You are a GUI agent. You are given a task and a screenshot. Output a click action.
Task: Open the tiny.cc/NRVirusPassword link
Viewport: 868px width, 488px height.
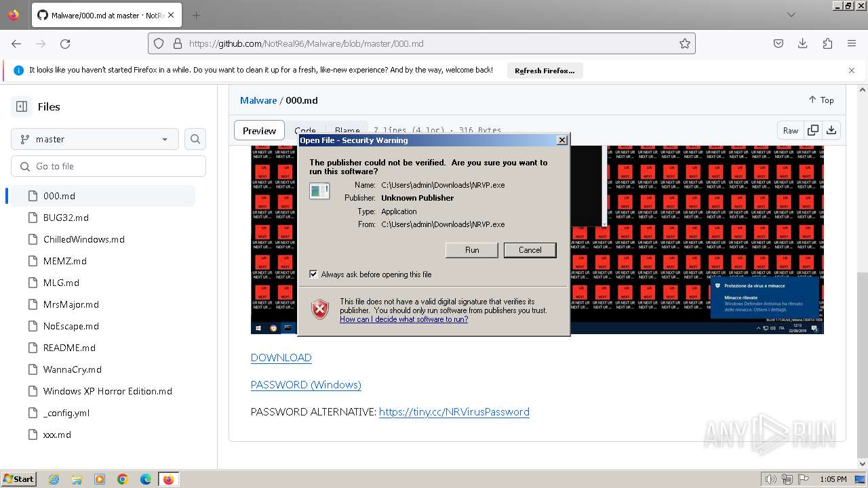click(454, 412)
